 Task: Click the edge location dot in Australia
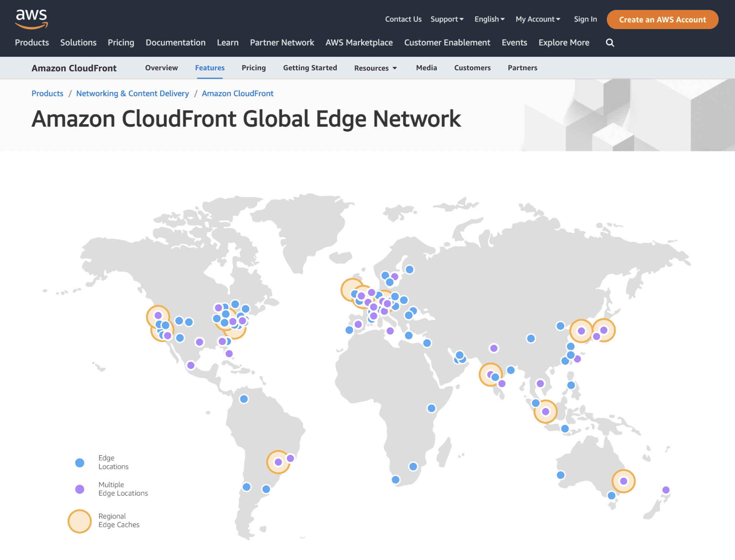(x=560, y=474)
